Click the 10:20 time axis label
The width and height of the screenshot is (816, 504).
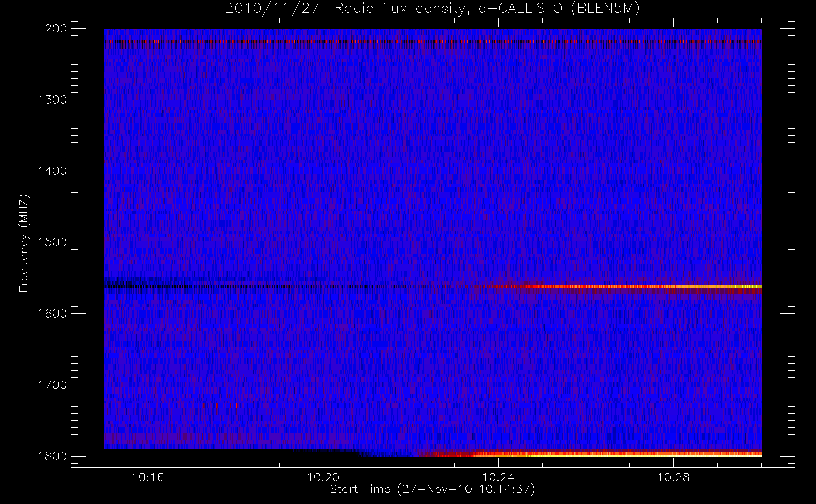pos(323,477)
